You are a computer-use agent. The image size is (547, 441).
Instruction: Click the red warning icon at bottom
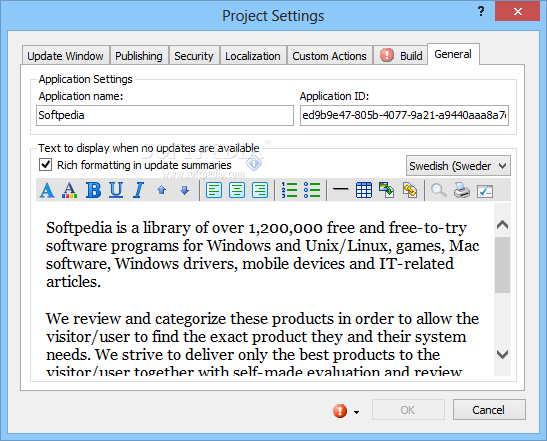tap(340, 411)
